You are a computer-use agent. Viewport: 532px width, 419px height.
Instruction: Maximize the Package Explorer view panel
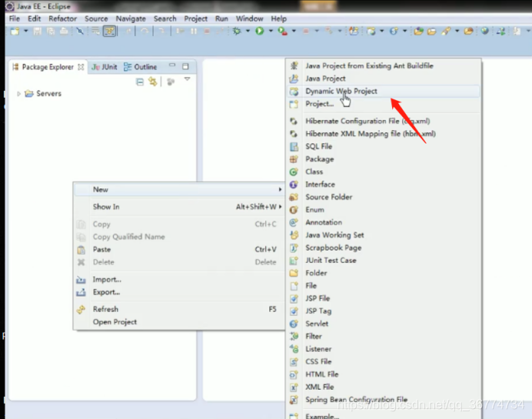(x=185, y=66)
